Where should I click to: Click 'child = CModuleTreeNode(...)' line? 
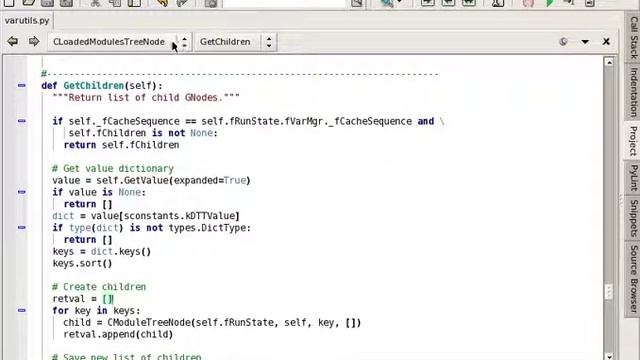tap(212, 322)
